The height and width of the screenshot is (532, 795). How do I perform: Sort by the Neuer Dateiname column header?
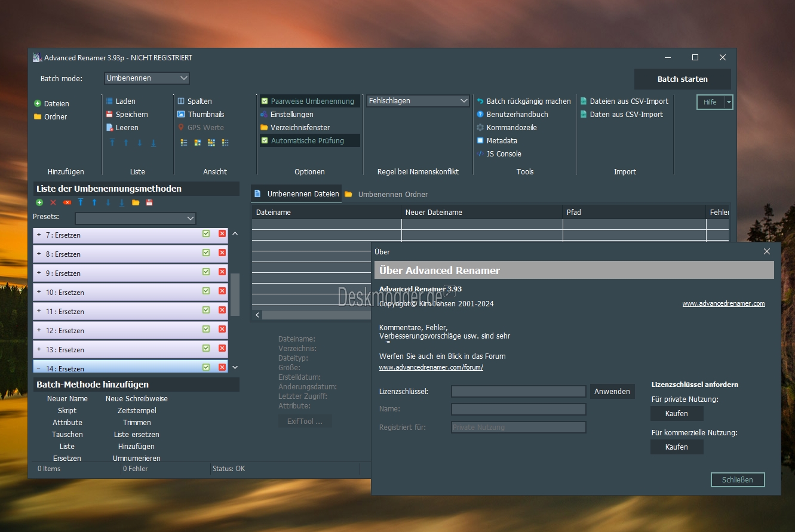tap(482, 212)
